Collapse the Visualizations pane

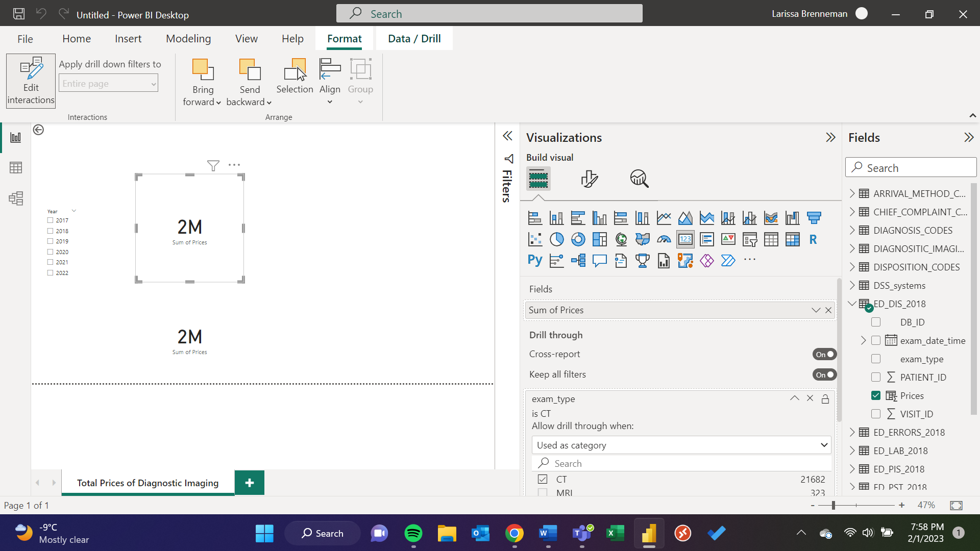coord(830,137)
